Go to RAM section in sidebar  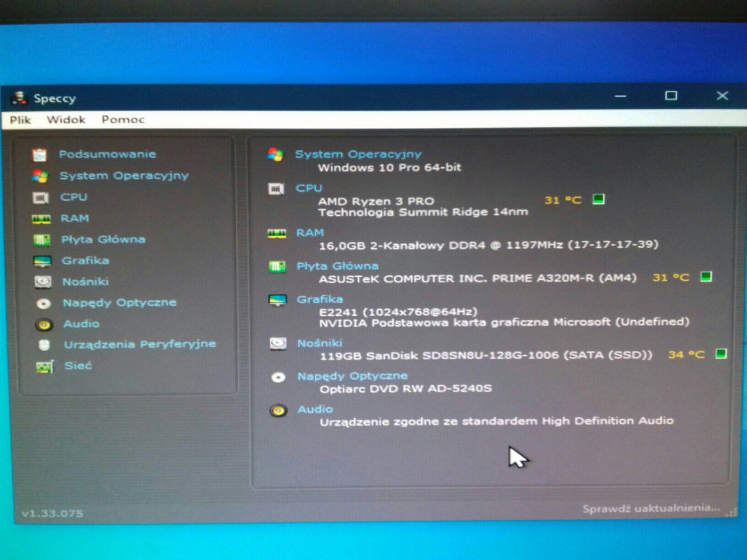(x=74, y=218)
